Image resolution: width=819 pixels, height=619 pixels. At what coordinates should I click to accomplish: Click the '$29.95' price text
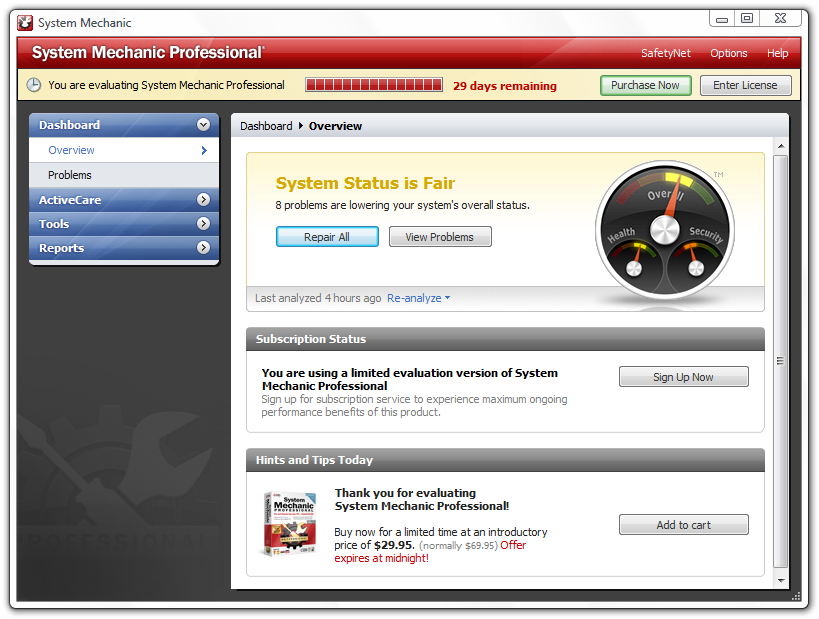tap(394, 545)
